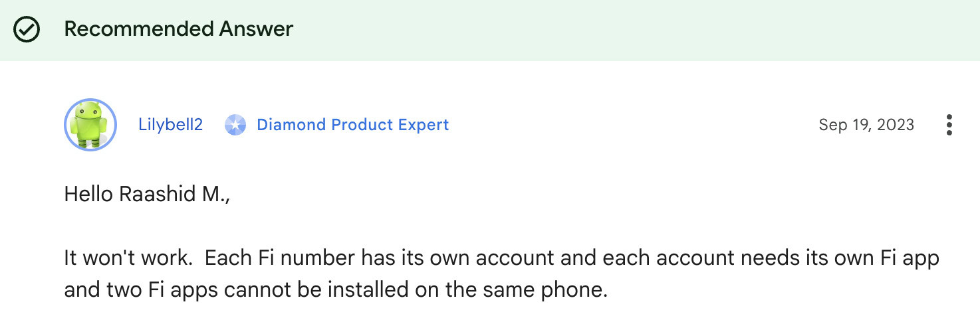The width and height of the screenshot is (980, 328).
Task: Click the green Recommended Answer banner background
Action: coord(598,29)
